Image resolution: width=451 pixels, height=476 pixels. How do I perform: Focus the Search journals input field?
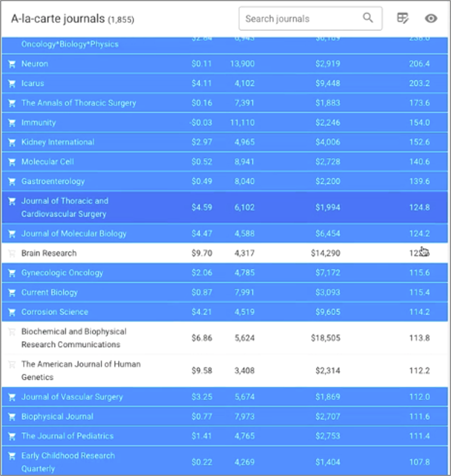(310, 18)
